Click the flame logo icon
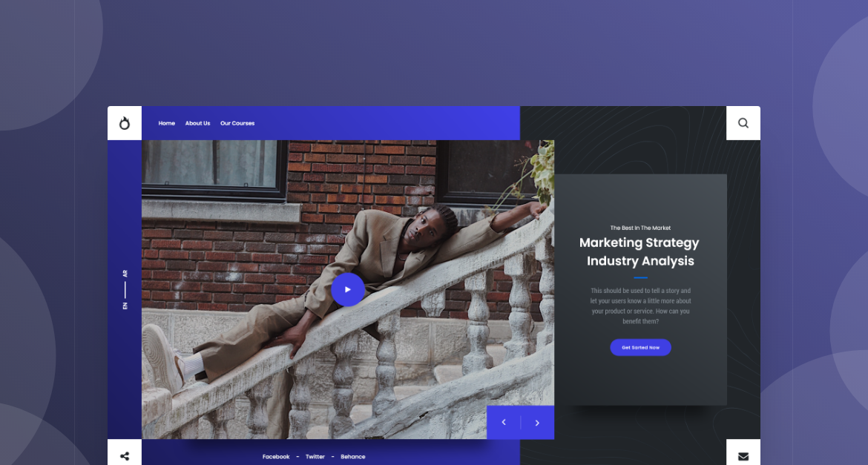Screen dimensions: 868x465 click(x=125, y=123)
